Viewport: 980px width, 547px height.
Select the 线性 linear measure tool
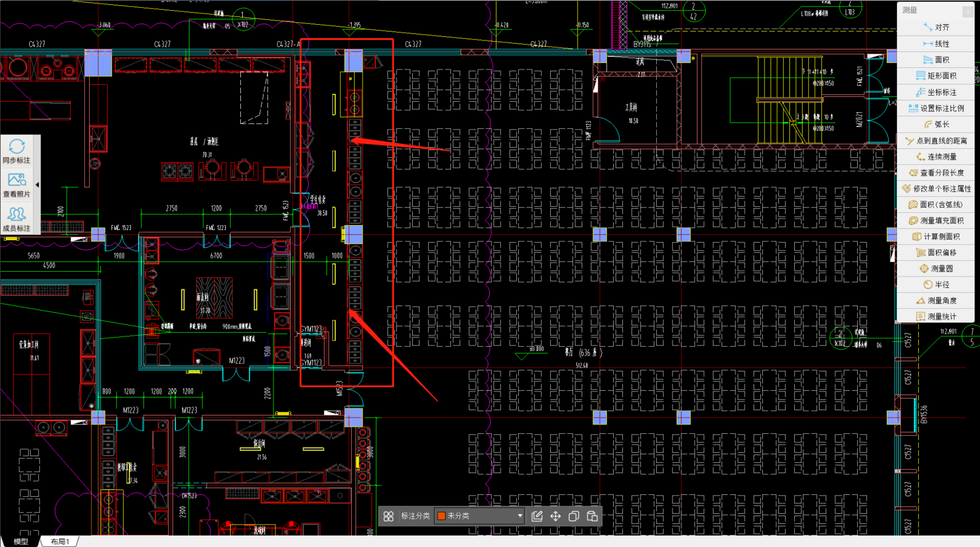pyautogui.click(x=935, y=44)
